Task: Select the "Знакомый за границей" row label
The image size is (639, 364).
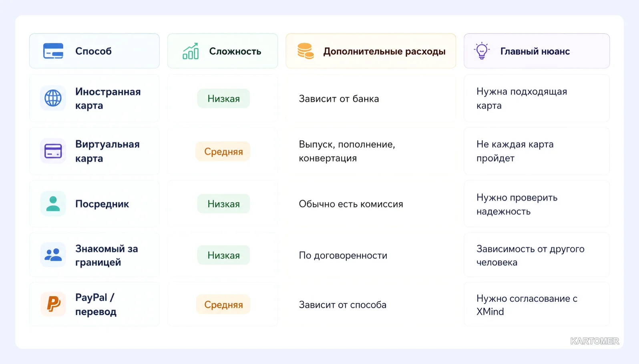Action: (106, 255)
